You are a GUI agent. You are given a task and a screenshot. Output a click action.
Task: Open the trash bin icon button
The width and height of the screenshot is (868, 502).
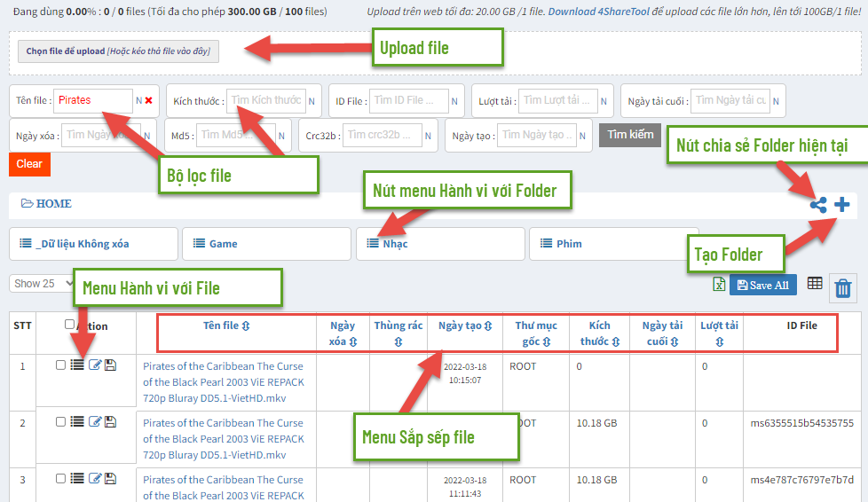point(842,288)
